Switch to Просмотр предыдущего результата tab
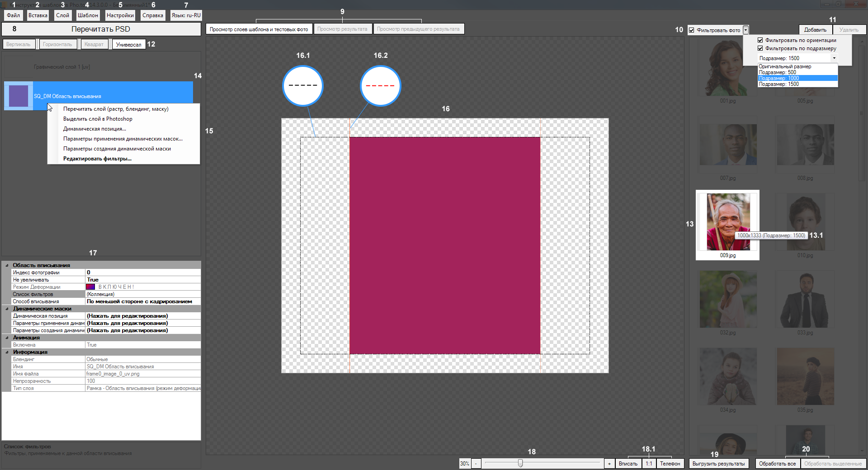Screen dimensions: 868x470 [418, 29]
